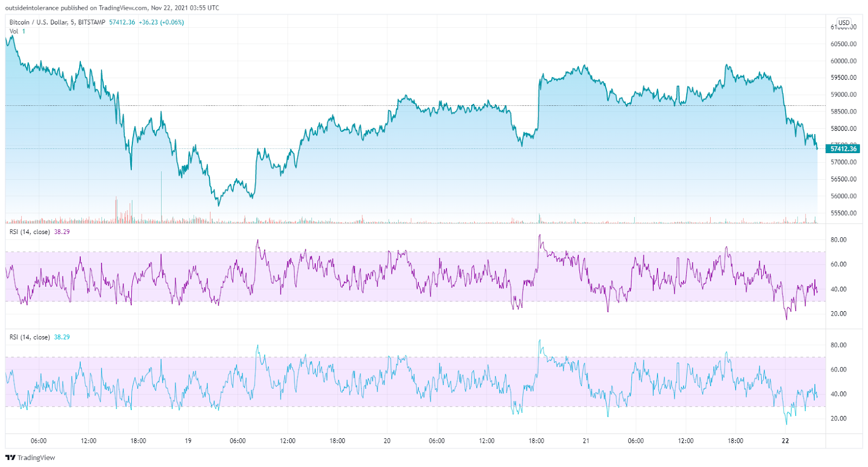Click the 57000.00 price axis label
The height and width of the screenshot is (467, 868).
tap(844, 162)
